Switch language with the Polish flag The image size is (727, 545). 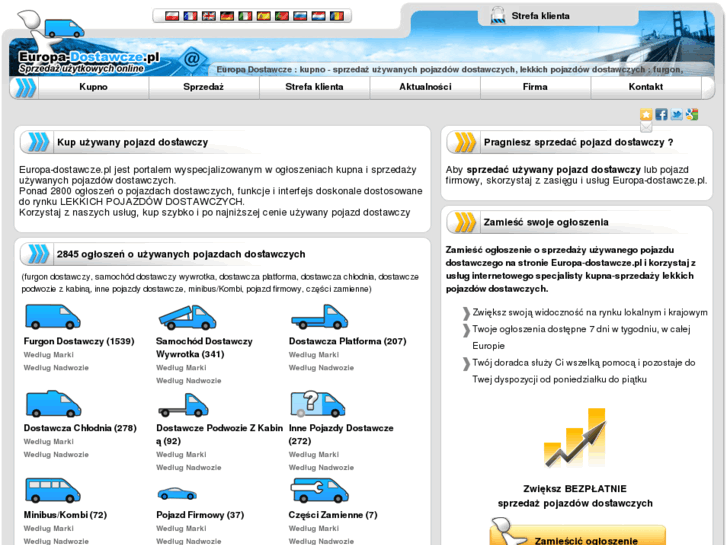coord(172,16)
